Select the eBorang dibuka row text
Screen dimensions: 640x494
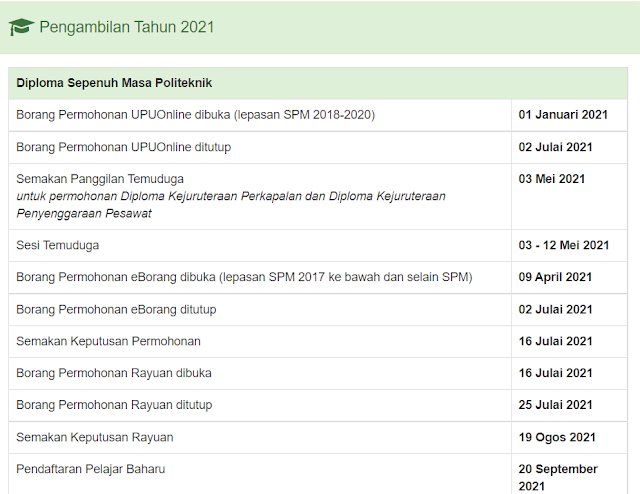(244, 277)
